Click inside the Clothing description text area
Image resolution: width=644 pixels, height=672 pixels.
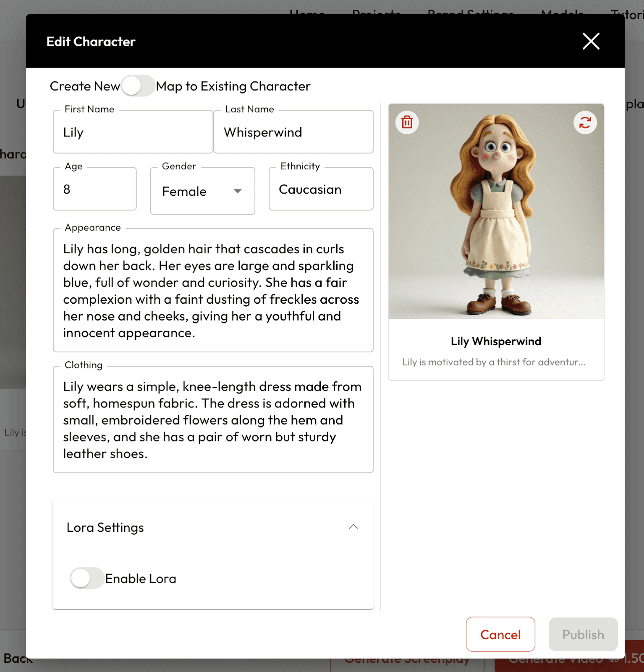coord(213,420)
